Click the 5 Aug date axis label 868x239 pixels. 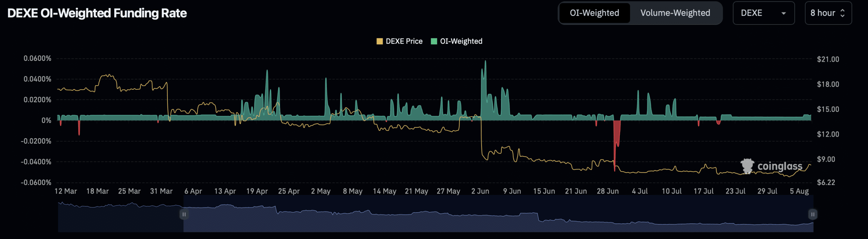[x=799, y=191]
